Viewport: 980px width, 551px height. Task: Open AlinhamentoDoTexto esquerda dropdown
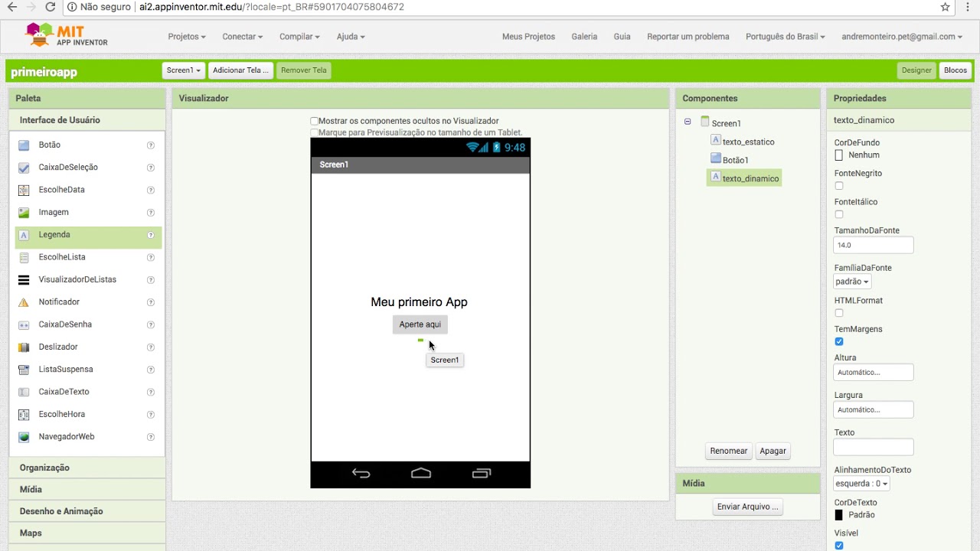pos(862,484)
